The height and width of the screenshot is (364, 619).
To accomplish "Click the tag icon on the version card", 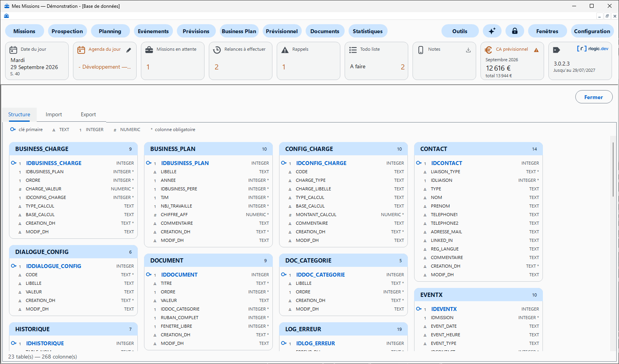I will pyautogui.click(x=557, y=50).
